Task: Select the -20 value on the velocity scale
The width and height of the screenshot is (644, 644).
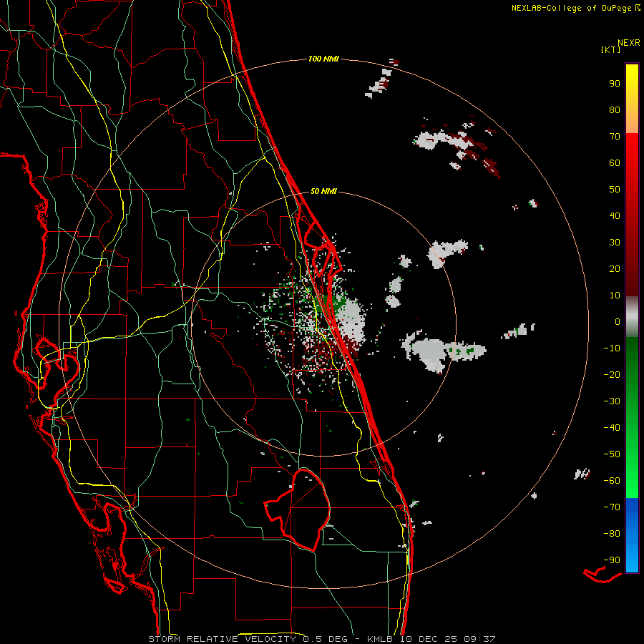Action: point(612,375)
